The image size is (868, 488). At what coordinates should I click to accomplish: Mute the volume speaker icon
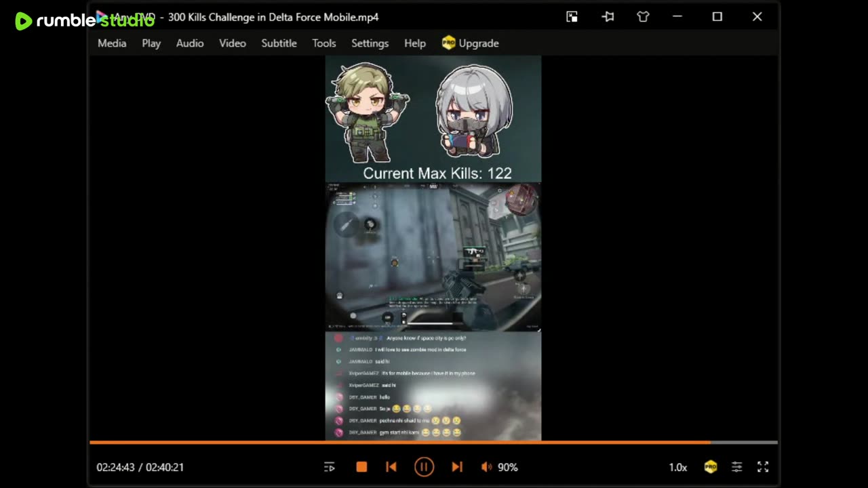tap(486, 467)
